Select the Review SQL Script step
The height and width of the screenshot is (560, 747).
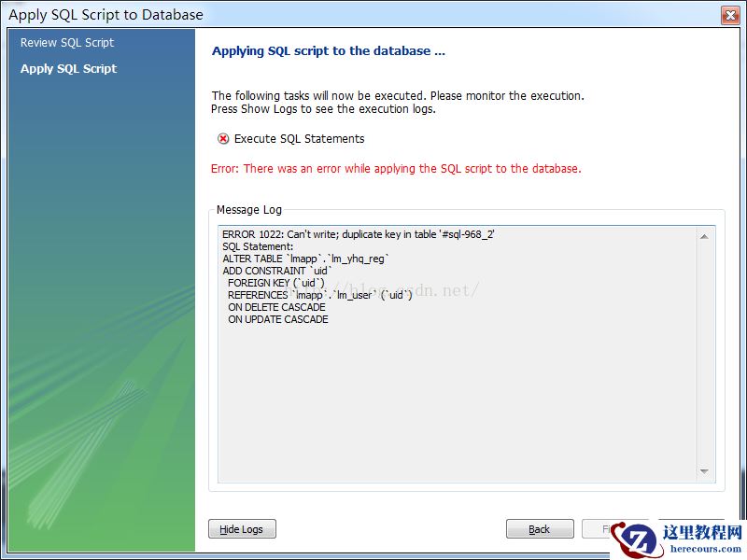coord(67,42)
